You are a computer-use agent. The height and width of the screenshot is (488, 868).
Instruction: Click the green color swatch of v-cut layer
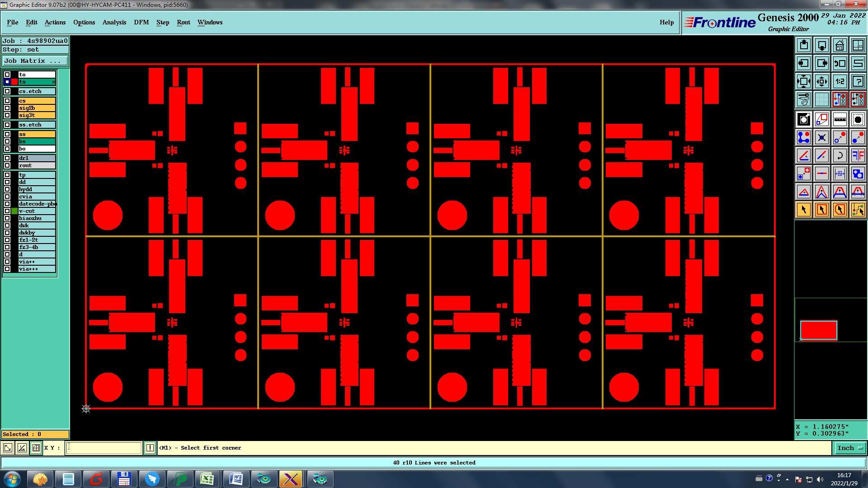[x=14, y=211]
